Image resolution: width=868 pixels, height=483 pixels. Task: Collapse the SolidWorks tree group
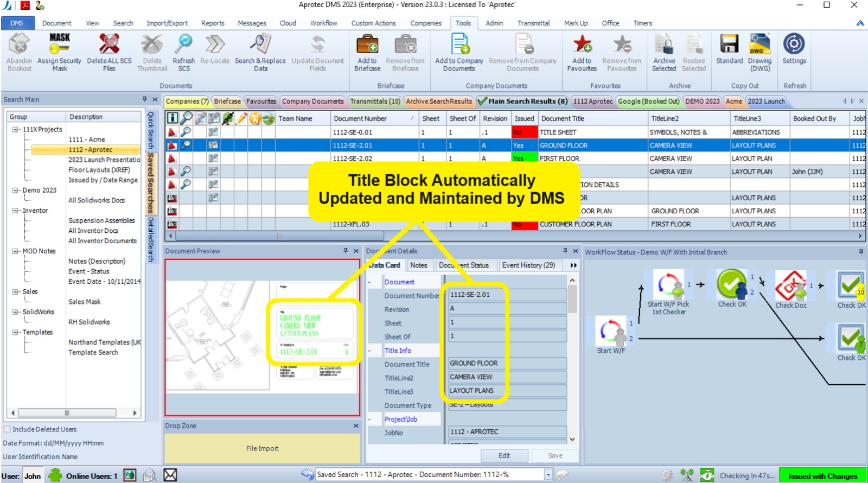[x=15, y=312]
